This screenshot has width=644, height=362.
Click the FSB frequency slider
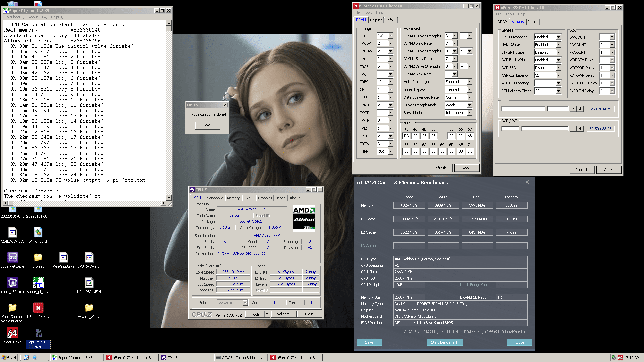pos(547,109)
